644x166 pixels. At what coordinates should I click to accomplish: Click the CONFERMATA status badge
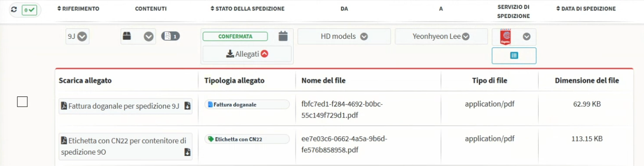[x=235, y=37]
